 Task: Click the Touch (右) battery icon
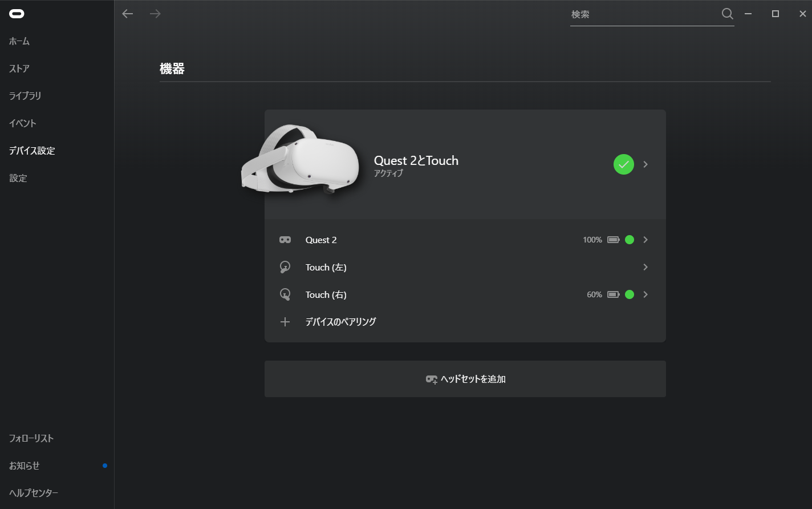click(x=614, y=294)
